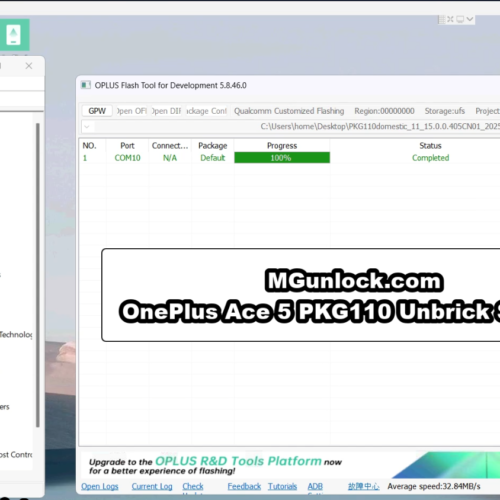Click the Status column header
The width and height of the screenshot is (500, 500).
[x=430, y=146]
